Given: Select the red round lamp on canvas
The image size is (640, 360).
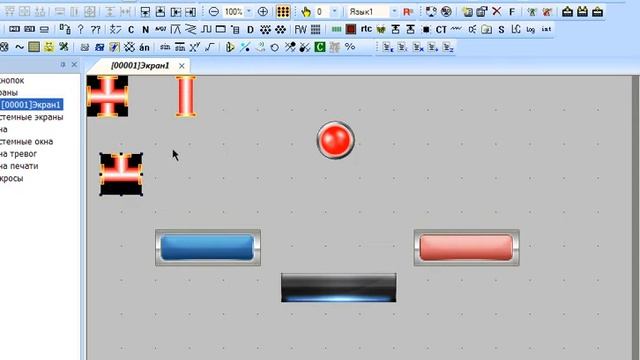Looking at the screenshot, I should pyautogui.click(x=336, y=140).
